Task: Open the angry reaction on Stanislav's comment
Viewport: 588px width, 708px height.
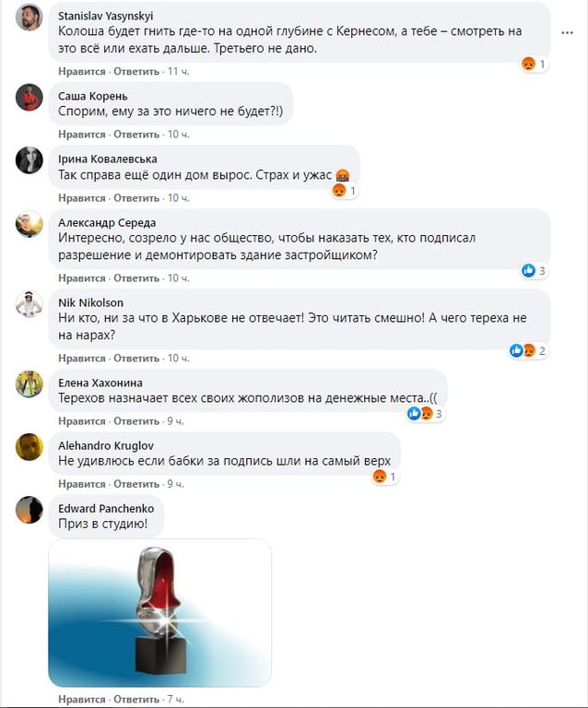Action: pos(534,65)
